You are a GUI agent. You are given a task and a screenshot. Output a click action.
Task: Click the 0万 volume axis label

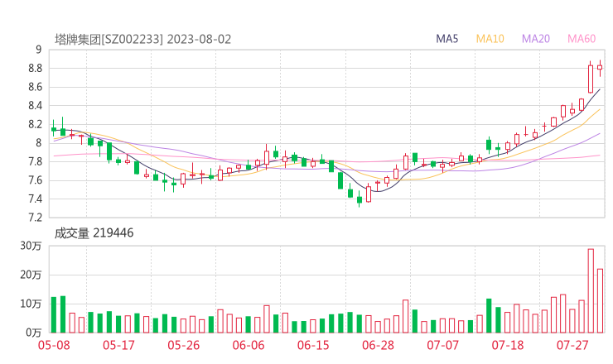(x=34, y=333)
